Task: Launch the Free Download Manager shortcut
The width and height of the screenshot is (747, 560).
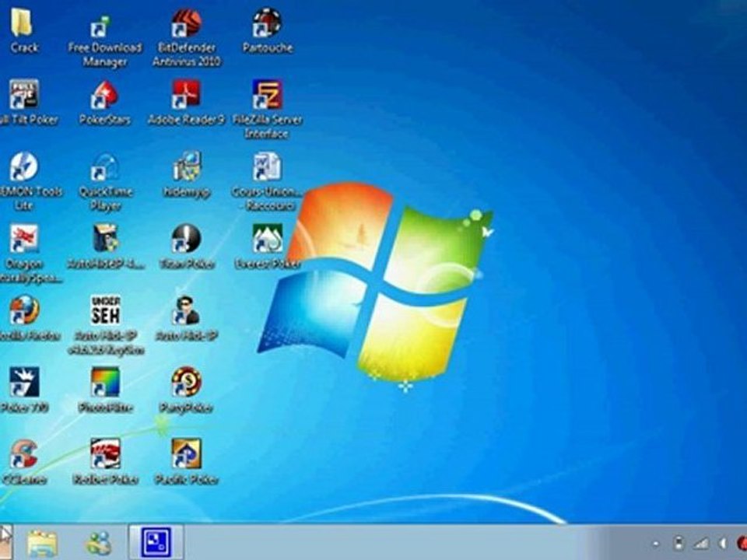Action: pyautogui.click(x=101, y=26)
